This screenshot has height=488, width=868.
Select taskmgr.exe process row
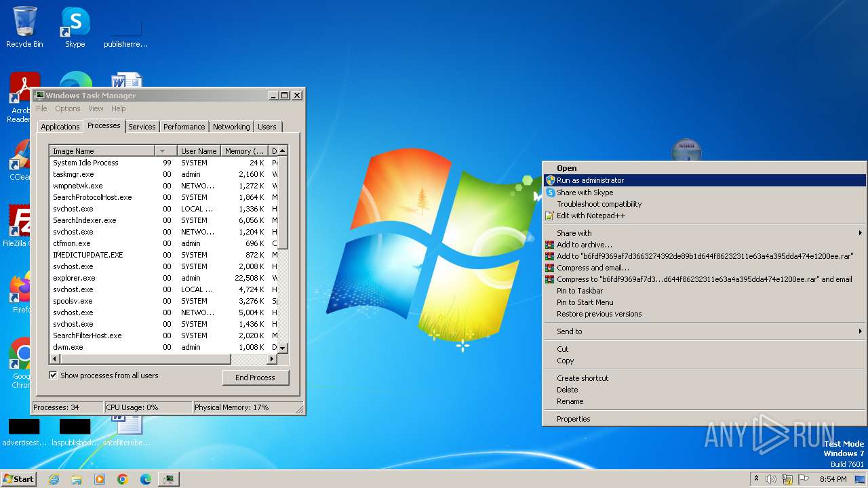(x=163, y=174)
